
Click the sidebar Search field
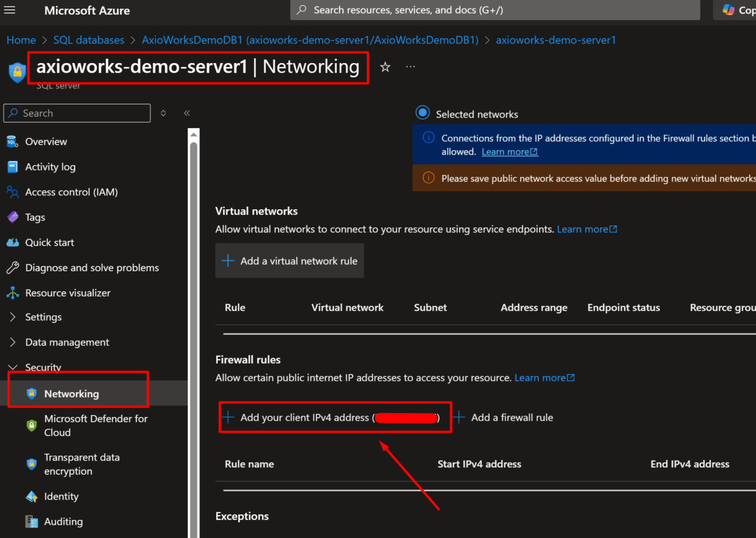point(76,113)
